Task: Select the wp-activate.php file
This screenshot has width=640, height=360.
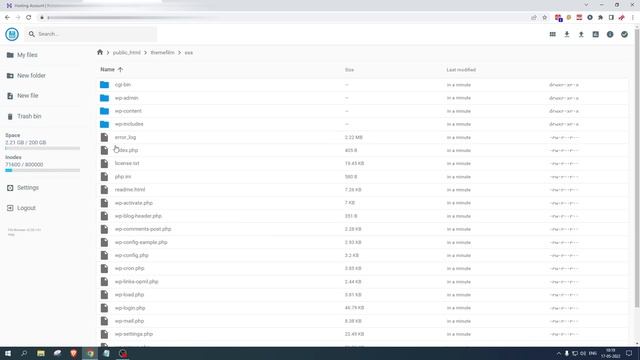Action: (x=362, y=203)
